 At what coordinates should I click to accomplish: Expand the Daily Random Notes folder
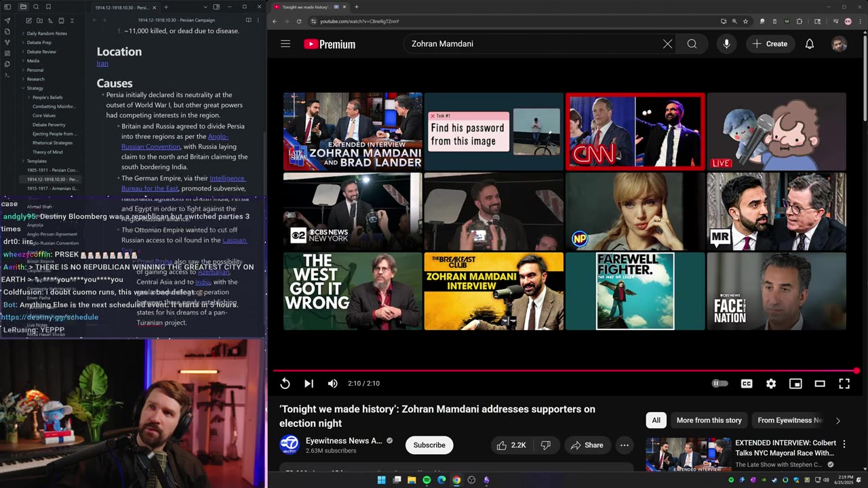click(47, 33)
